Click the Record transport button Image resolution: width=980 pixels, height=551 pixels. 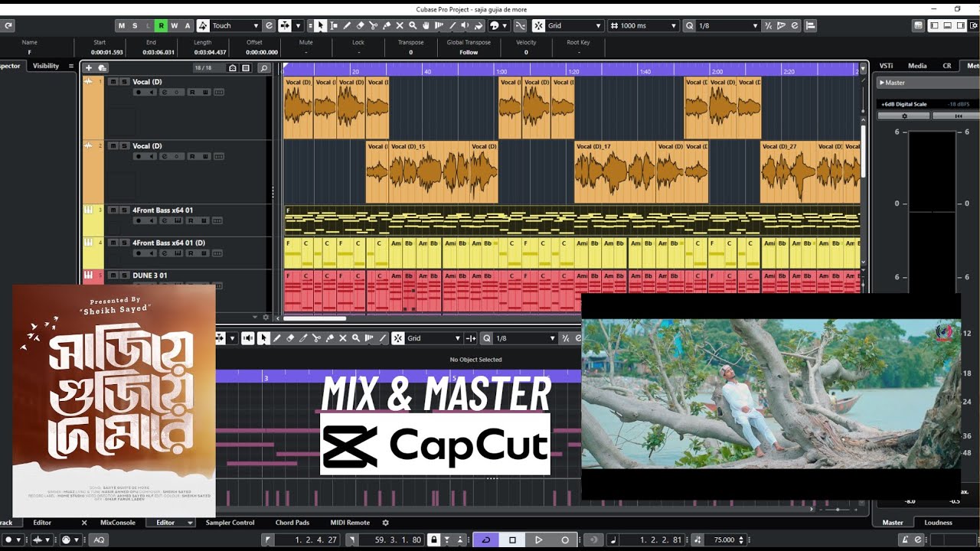[564, 540]
